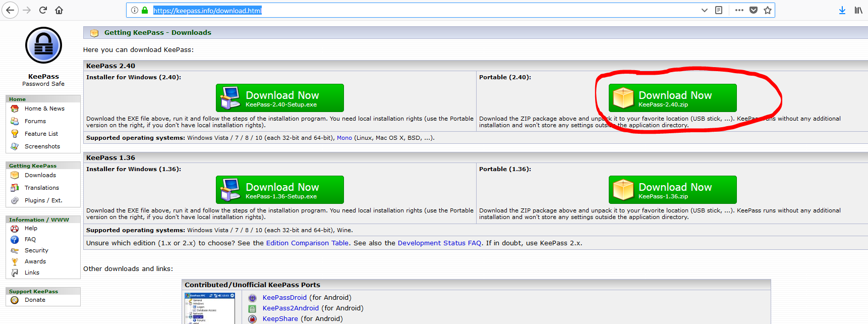Image resolution: width=868 pixels, height=324 pixels.
Task: Reload the page with the refresh icon
Action: click(43, 10)
